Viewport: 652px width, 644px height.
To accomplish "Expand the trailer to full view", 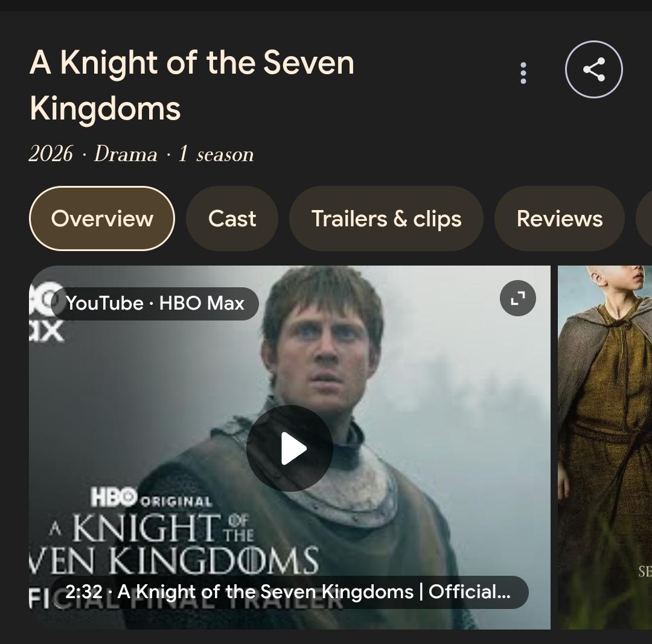I will (x=517, y=298).
